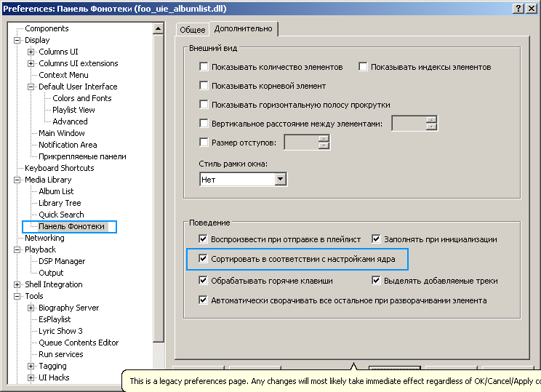Go to Keyboard Shortcuts page
541x392 pixels.
pos(60,168)
